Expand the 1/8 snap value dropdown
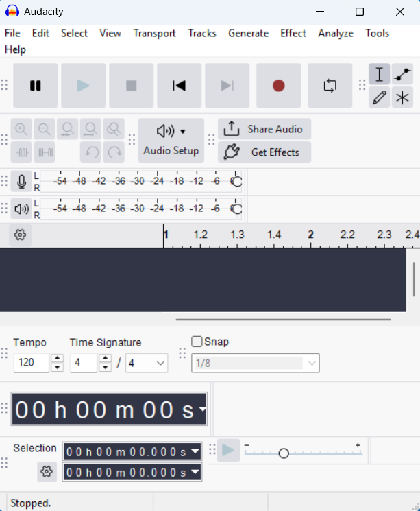 pos(256,363)
